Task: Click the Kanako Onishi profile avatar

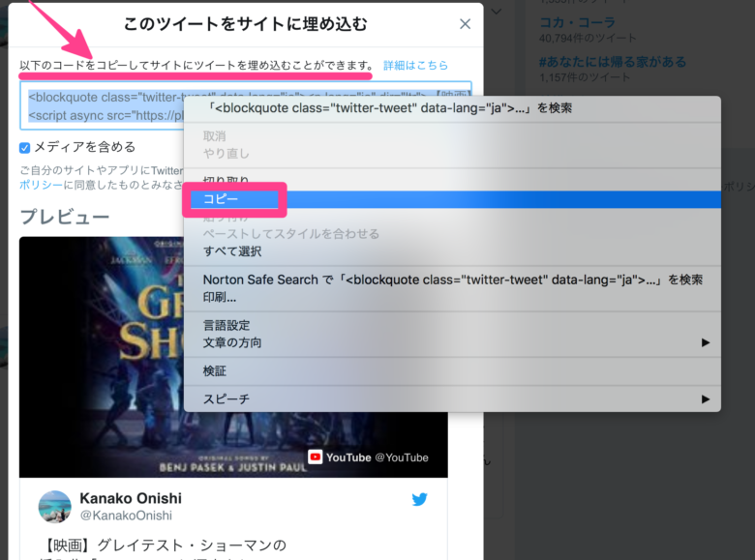Action: click(54, 507)
